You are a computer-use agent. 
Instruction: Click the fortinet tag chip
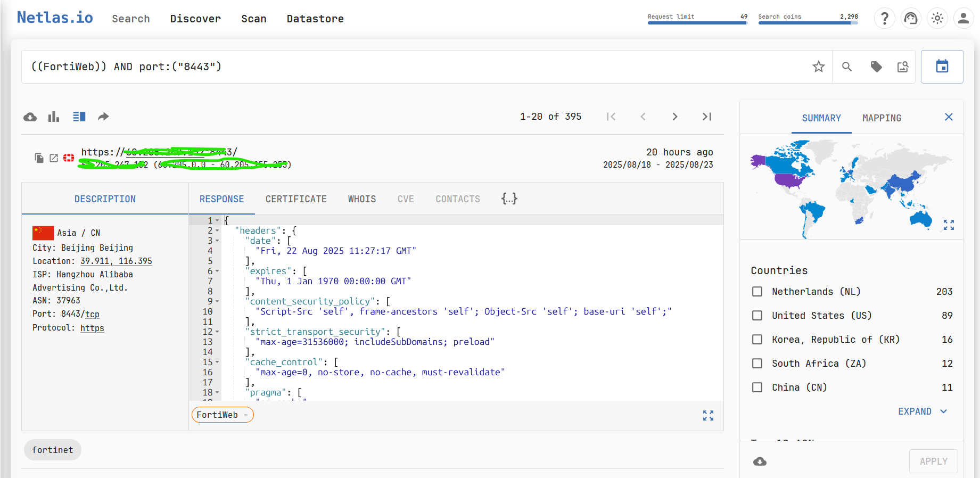[53, 450]
